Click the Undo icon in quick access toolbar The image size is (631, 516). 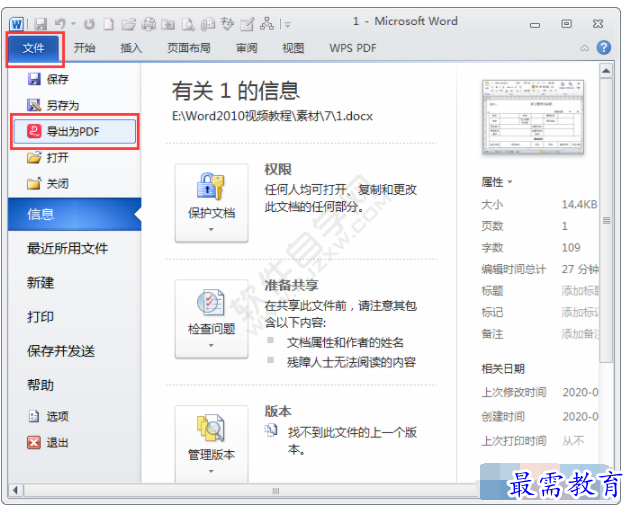60,24
